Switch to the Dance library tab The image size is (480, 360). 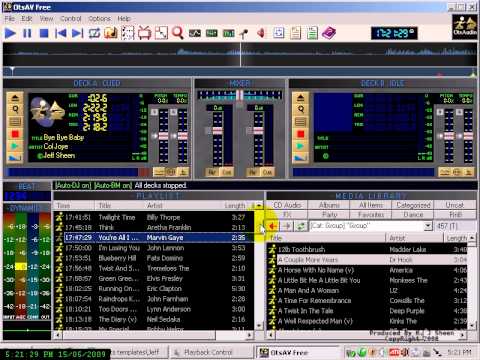[413, 214]
